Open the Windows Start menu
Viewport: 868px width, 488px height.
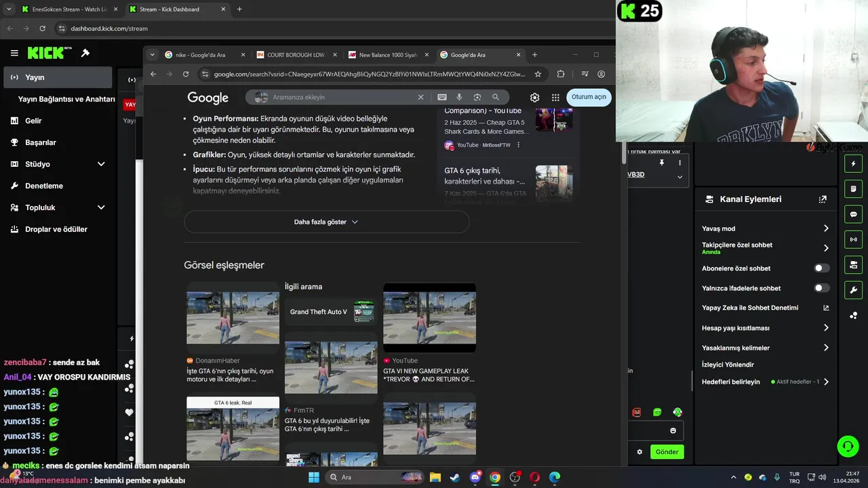click(314, 477)
